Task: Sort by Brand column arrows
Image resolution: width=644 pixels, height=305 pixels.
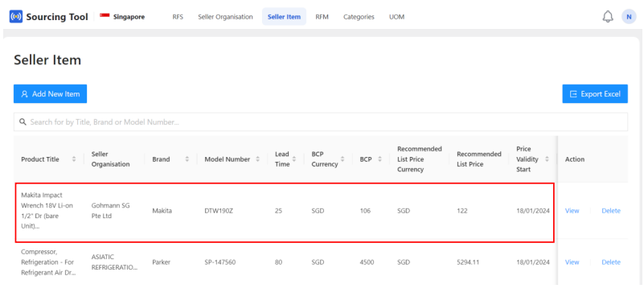Action: [187, 159]
